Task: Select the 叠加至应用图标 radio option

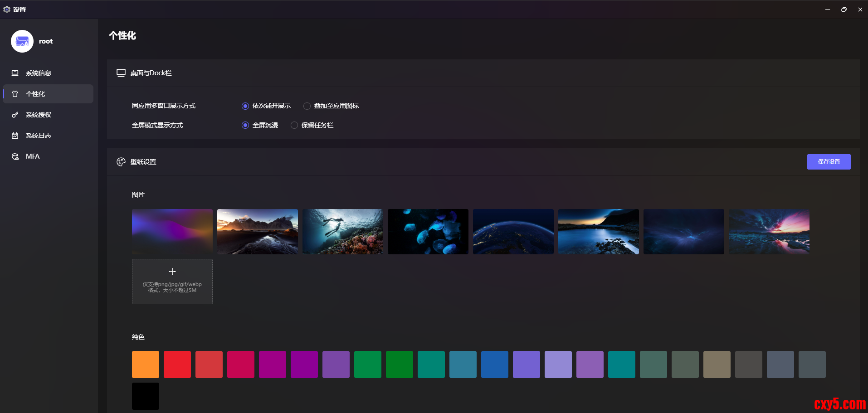Action: [x=307, y=106]
